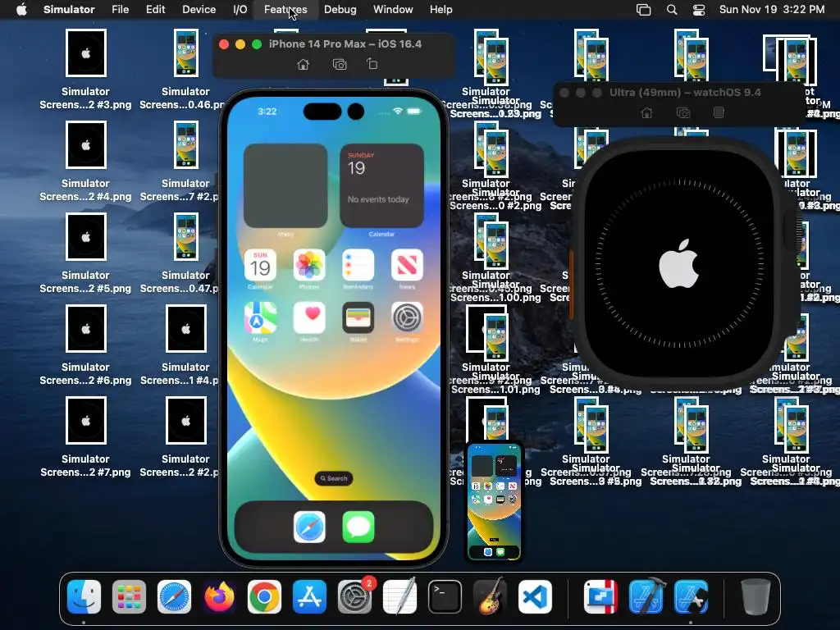The width and height of the screenshot is (840, 630).
Task: Click screenshot icon in watchOS simulator toolbar
Action: [683, 112]
